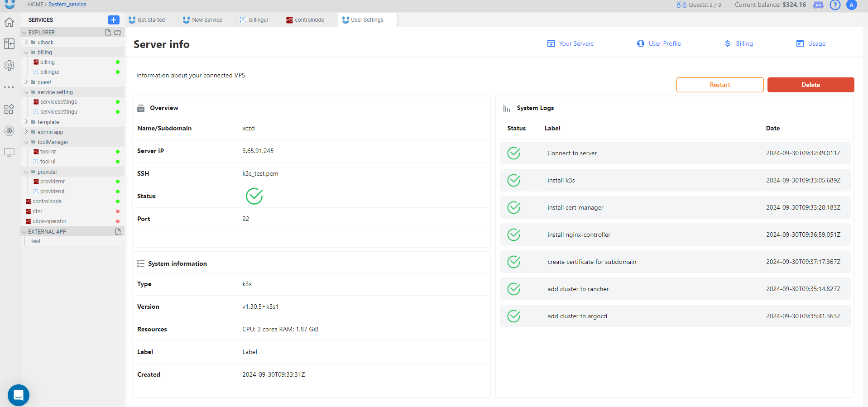Collapse the EXTERNAL APP section
The height and width of the screenshot is (407, 868).
(x=24, y=232)
